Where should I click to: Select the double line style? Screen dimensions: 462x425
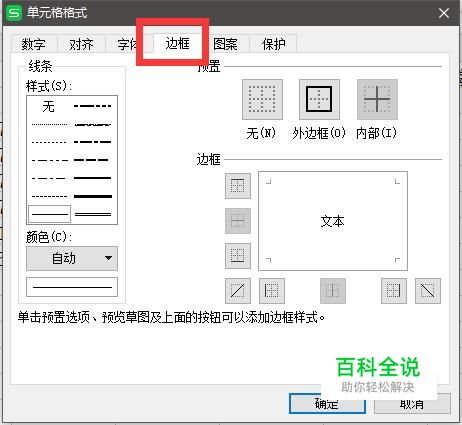click(93, 214)
